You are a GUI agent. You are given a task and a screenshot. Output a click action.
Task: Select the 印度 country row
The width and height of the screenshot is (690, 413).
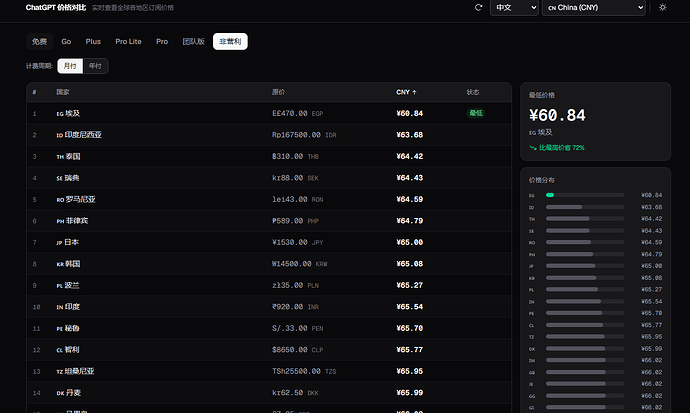point(269,307)
